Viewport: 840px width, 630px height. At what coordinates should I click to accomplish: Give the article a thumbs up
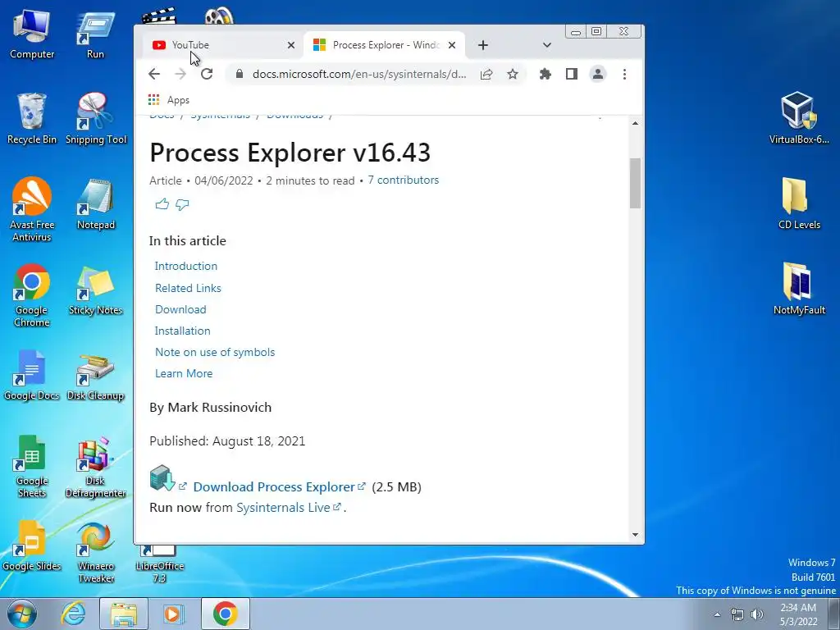click(x=162, y=204)
